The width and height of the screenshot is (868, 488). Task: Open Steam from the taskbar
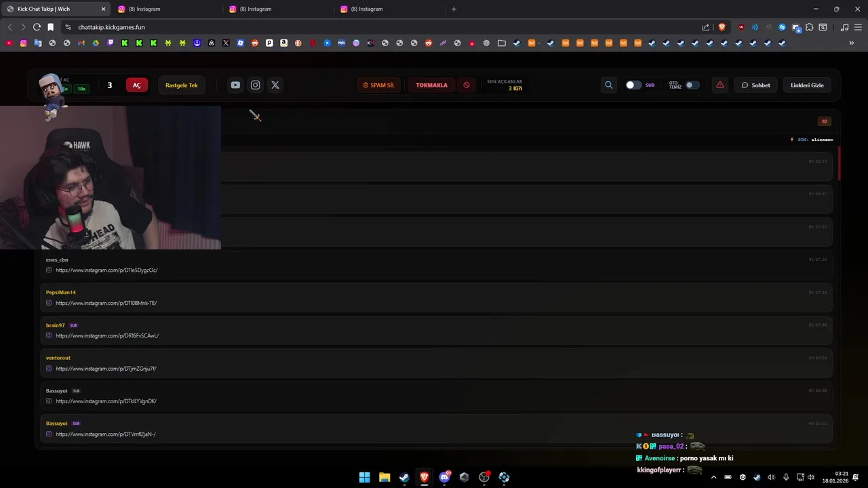tap(404, 477)
